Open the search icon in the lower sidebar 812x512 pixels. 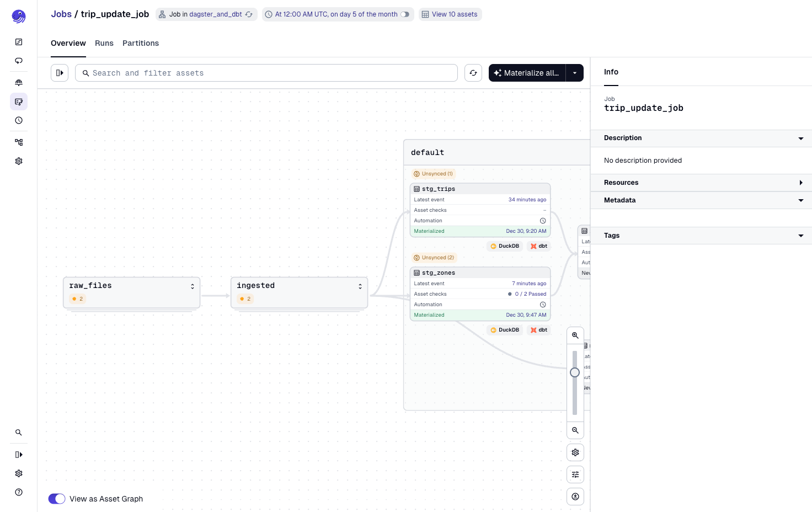tap(19, 433)
